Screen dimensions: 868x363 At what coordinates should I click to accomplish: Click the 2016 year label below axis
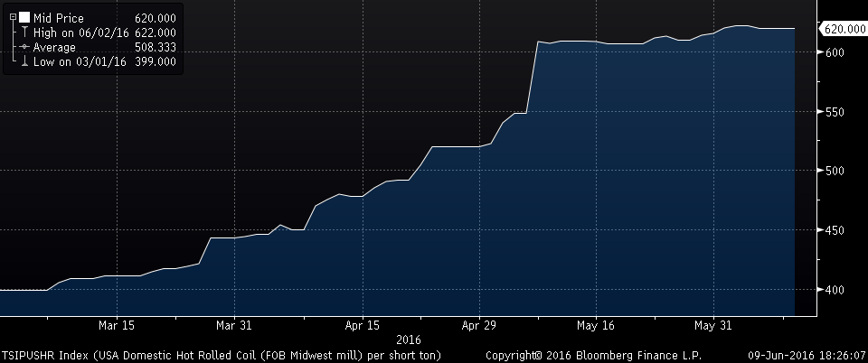pyautogui.click(x=409, y=340)
